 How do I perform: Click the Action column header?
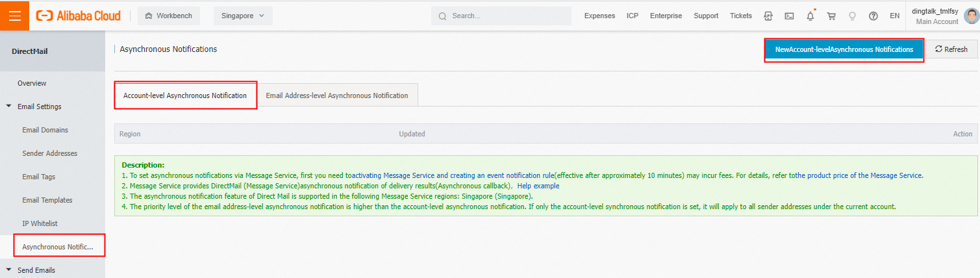point(962,134)
